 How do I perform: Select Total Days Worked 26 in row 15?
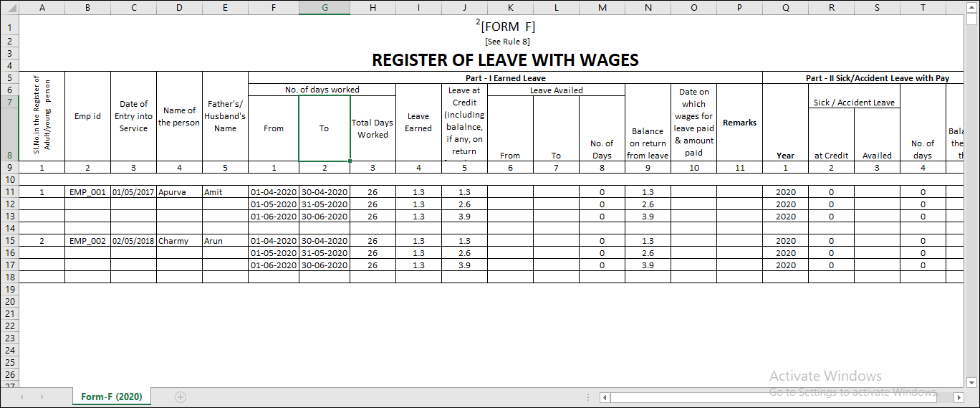pos(373,241)
